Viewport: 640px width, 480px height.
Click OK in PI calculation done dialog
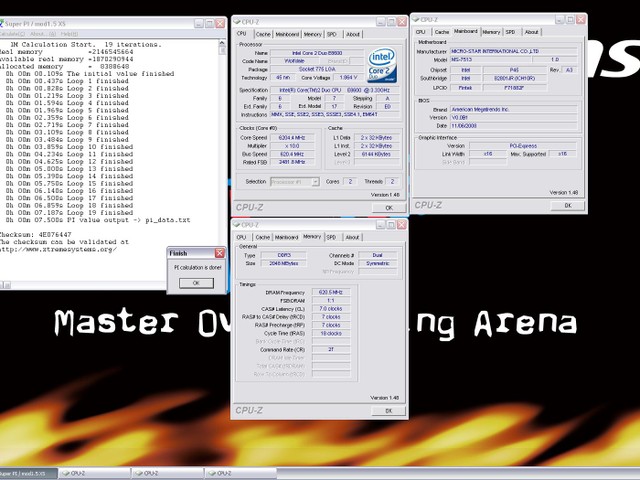click(196, 283)
